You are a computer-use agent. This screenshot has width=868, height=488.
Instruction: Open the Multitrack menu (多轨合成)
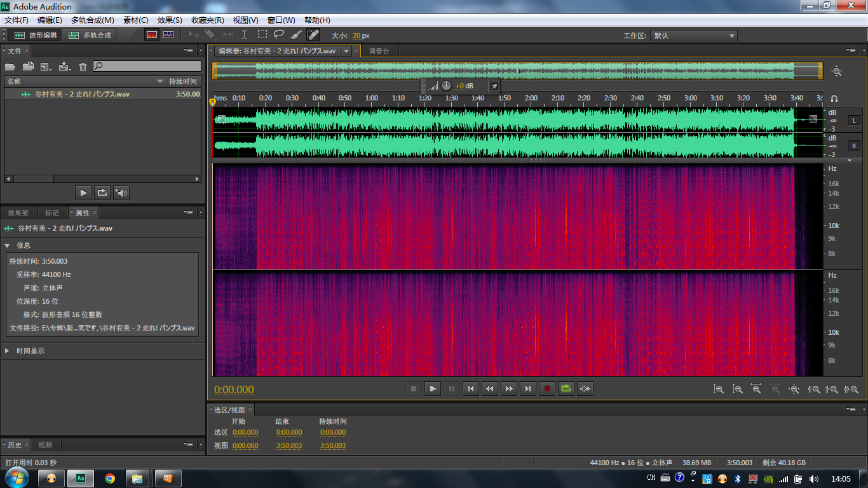[92, 20]
